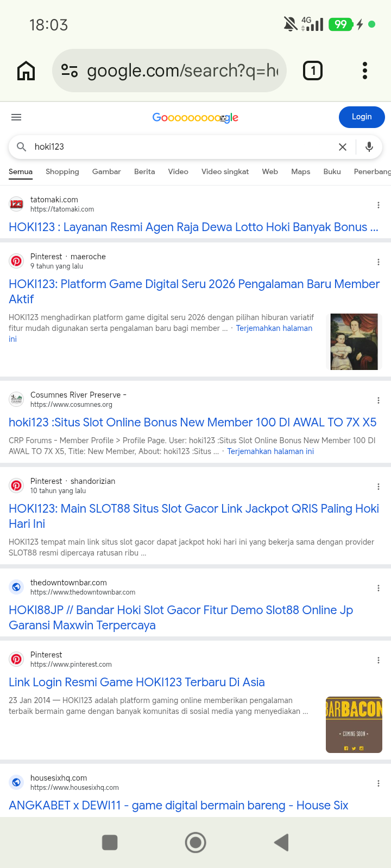The image size is (391, 868).
Task: Open the BARBACON coming soon thumbnail
Action: [354, 725]
